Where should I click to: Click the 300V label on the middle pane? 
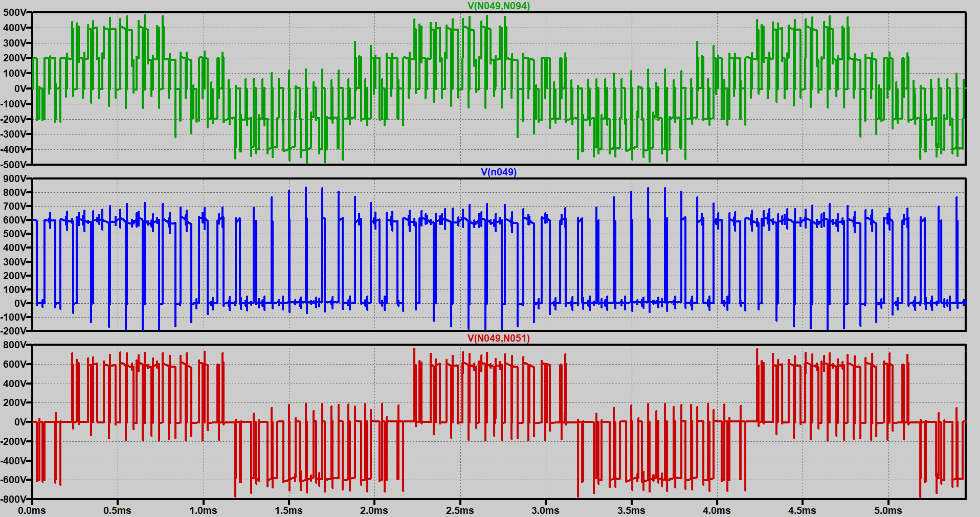coord(15,262)
